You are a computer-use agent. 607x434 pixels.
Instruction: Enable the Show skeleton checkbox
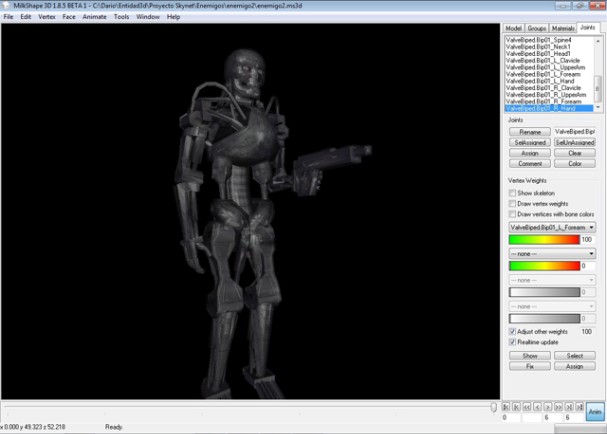click(x=513, y=193)
